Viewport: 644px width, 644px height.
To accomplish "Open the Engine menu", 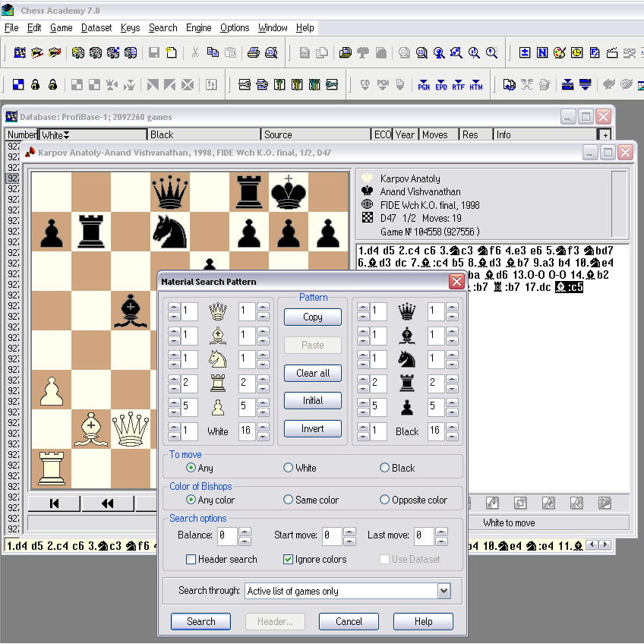I will [198, 27].
